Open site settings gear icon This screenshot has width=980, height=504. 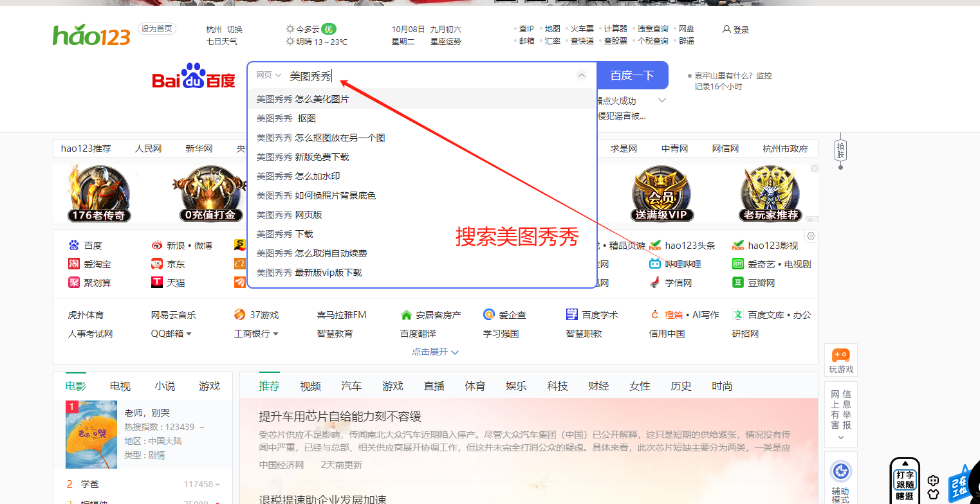tap(811, 236)
